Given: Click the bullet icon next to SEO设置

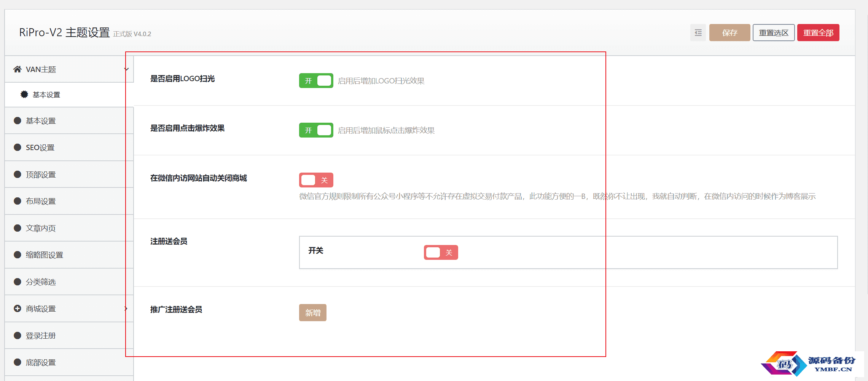Looking at the screenshot, I should click(18, 147).
